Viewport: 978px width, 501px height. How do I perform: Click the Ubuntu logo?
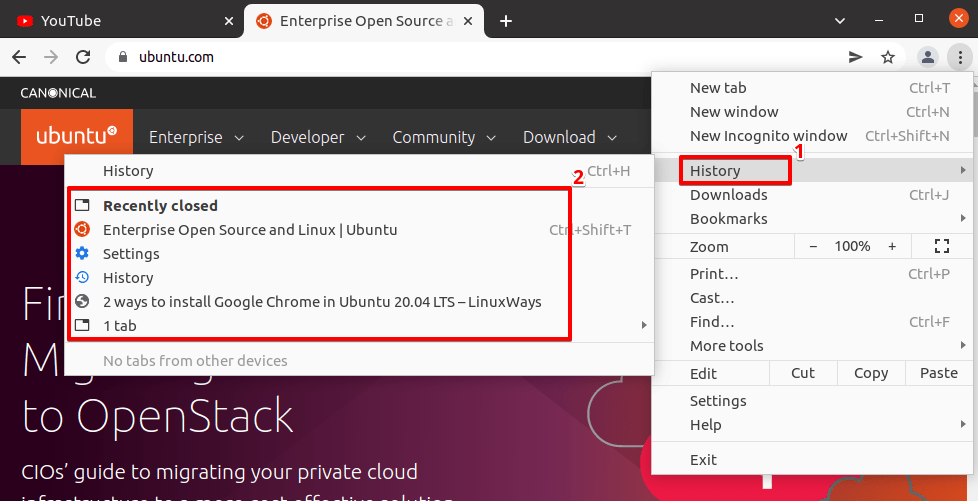77,136
